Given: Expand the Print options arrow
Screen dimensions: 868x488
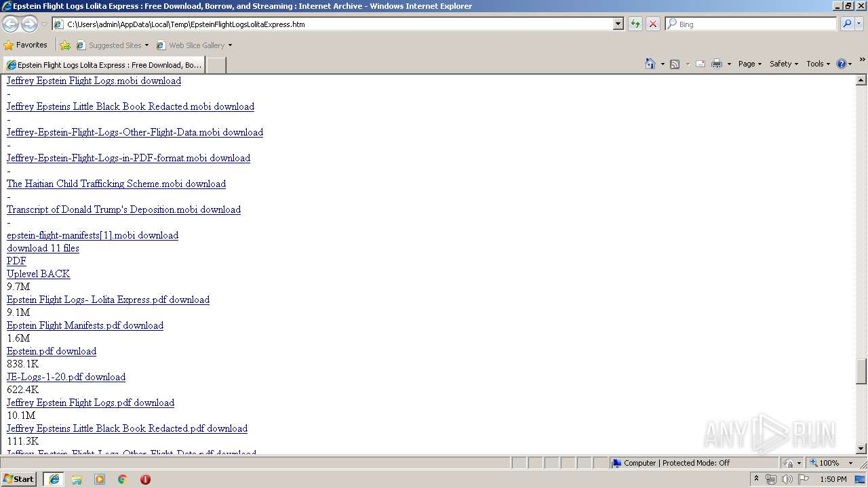Looking at the screenshot, I should point(729,64).
